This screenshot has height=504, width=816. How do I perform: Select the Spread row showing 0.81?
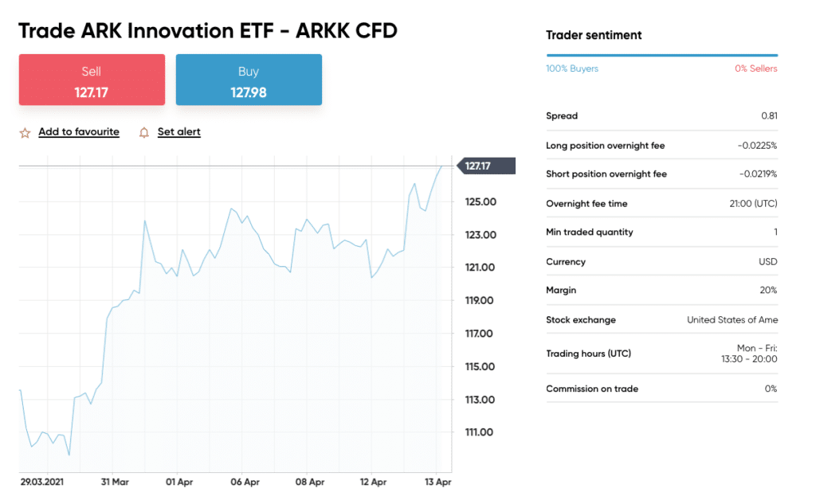click(x=661, y=115)
